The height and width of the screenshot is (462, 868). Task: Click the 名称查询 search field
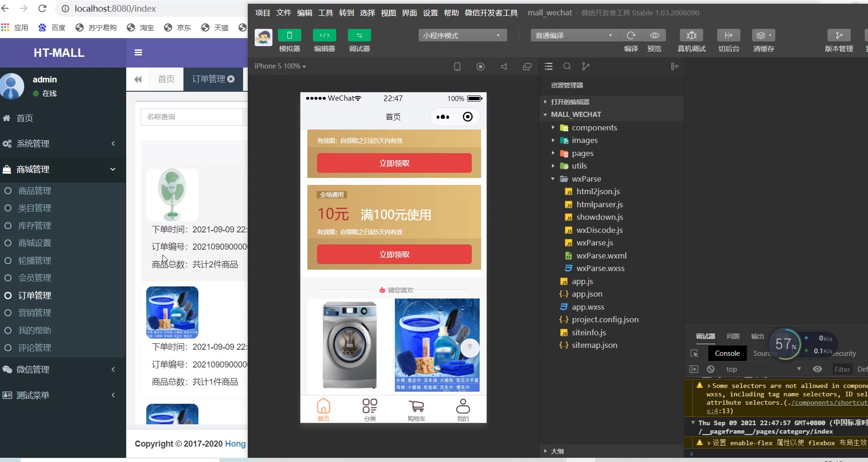(x=192, y=117)
